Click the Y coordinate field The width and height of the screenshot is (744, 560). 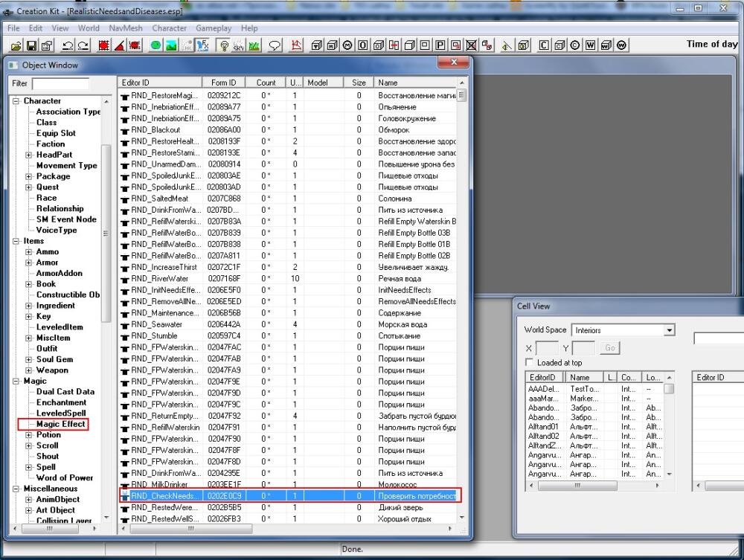click(583, 348)
